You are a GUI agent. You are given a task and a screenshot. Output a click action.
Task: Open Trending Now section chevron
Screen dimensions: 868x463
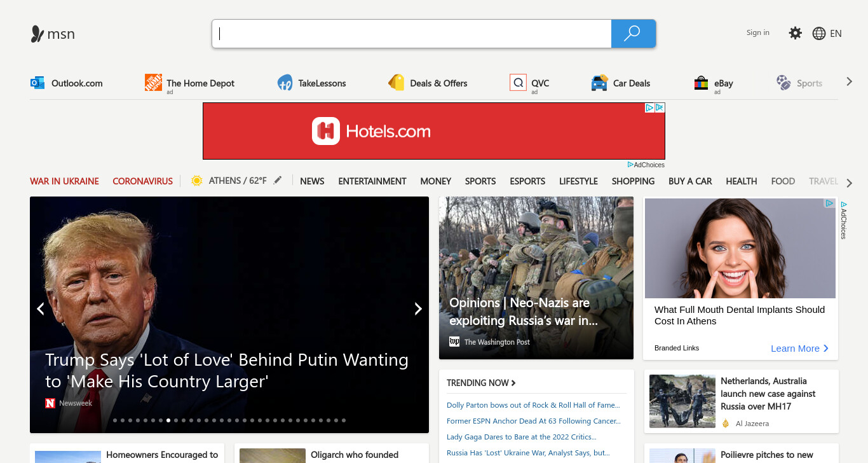tap(513, 383)
